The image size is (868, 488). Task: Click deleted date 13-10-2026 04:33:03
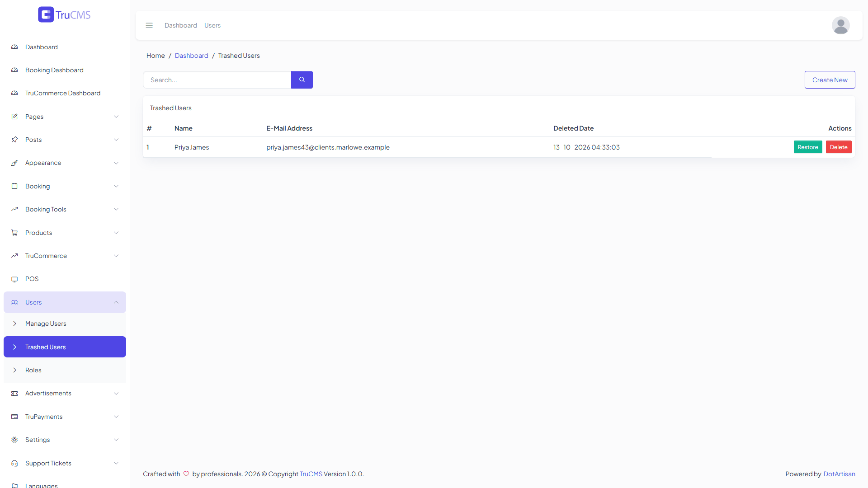point(586,147)
